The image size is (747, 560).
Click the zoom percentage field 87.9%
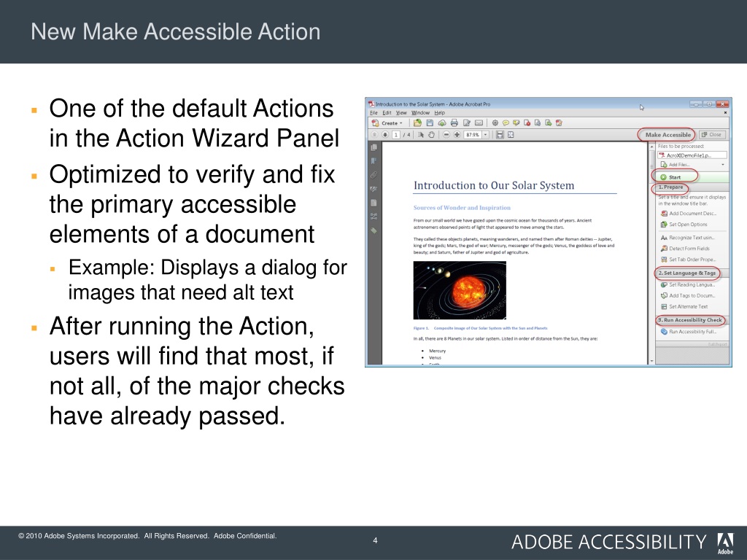(473, 135)
